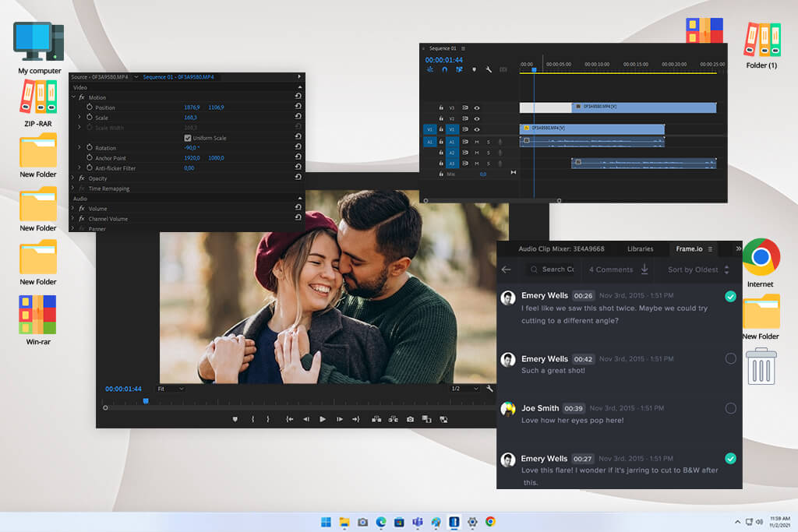Image resolution: width=798 pixels, height=532 pixels.
Task: Reset the Anchor Point parameter
Action: pyautogui.click(x=298, y=157)
